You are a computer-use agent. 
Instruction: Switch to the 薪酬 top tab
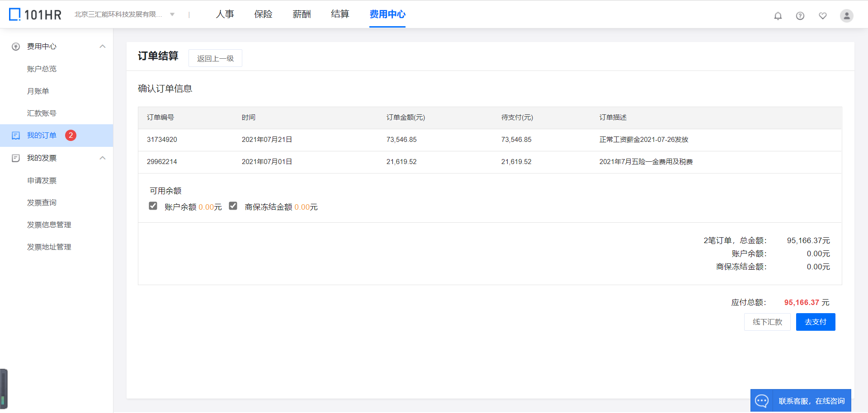tap(302, 14)
